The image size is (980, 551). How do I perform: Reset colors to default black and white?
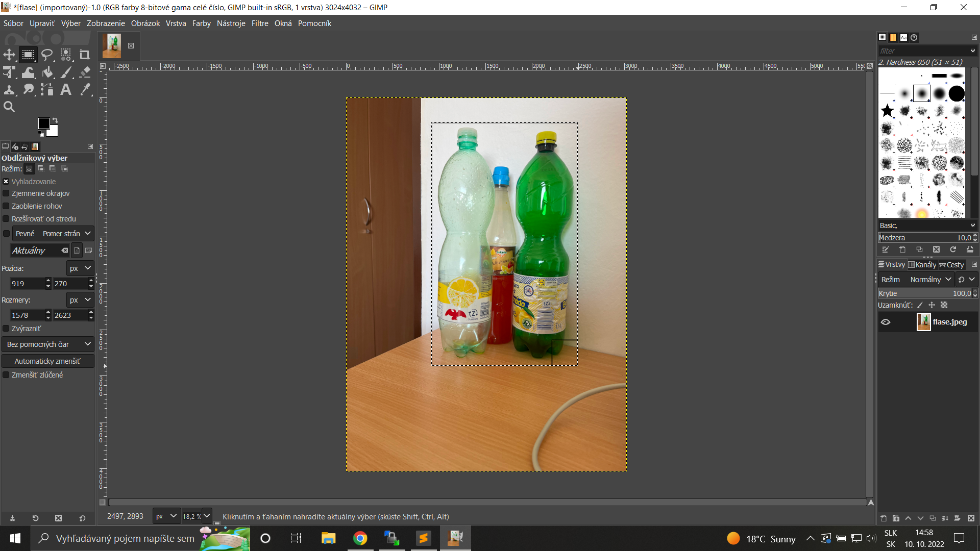click(41, 134)
